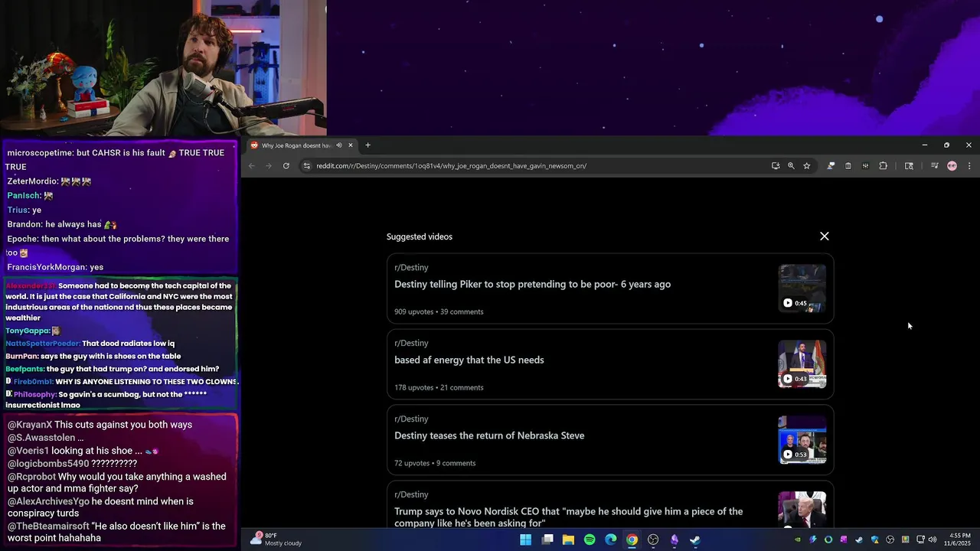Open Steam from taskbar
Image resolution: width=980 pixels, height=551 pixels.
(695, 540)
